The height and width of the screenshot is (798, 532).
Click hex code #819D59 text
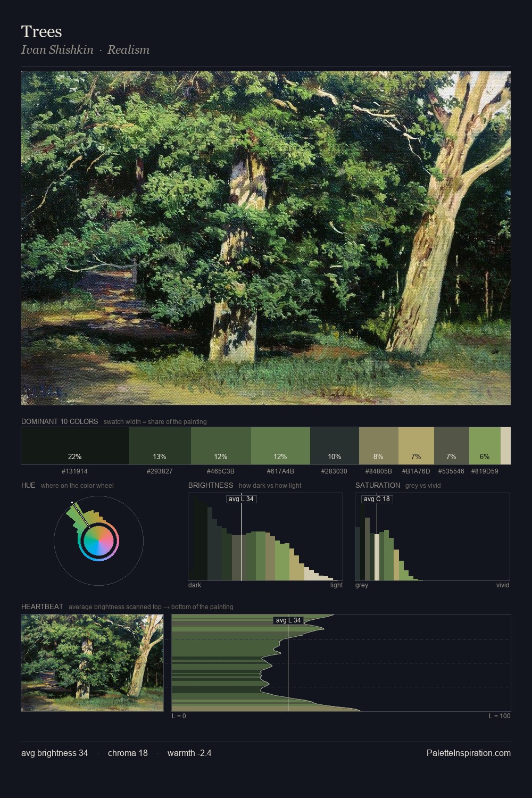(485, 471)
